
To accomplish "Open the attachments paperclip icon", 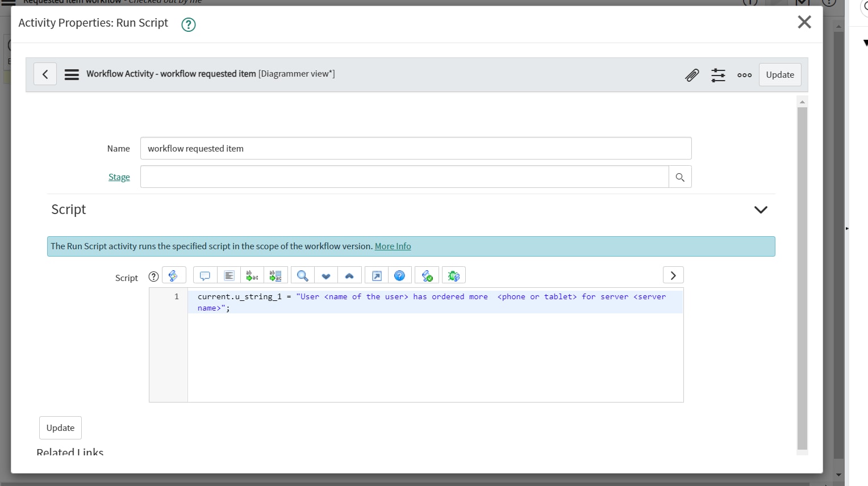I will tap(692, 74).
